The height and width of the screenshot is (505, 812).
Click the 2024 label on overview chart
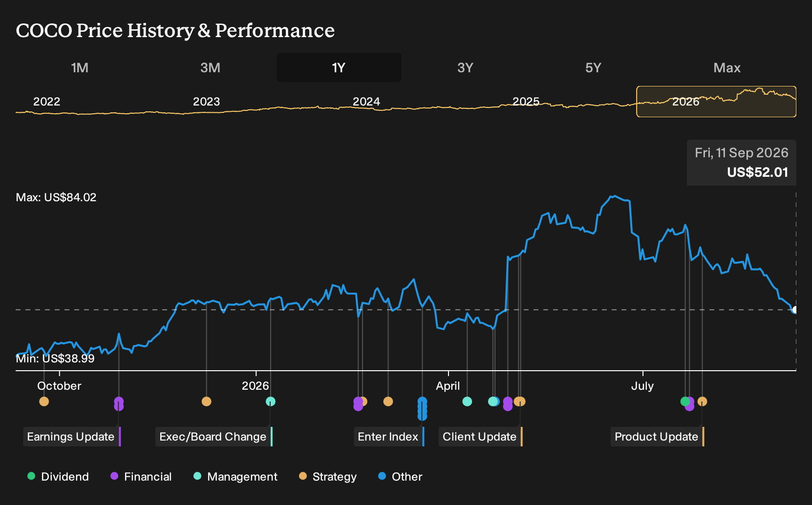[x=366, y=102]
